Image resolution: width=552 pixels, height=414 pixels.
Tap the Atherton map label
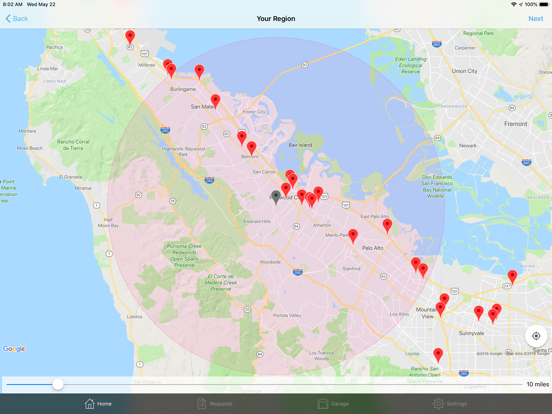click(322, 225)
